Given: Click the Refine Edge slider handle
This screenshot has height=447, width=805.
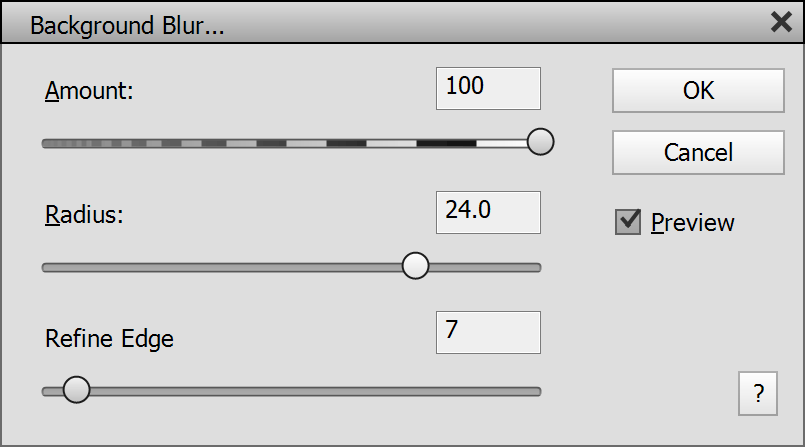Looking at the screenshot, I should (76, 390).
